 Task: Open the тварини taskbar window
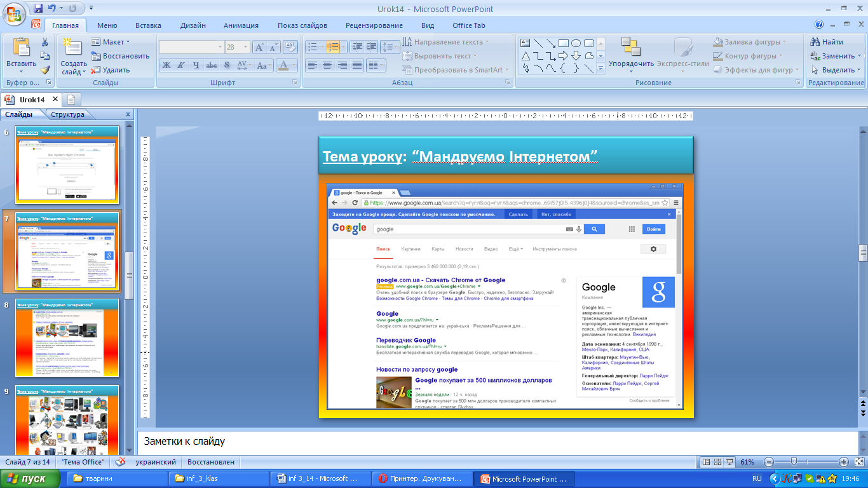coord(117,478)
